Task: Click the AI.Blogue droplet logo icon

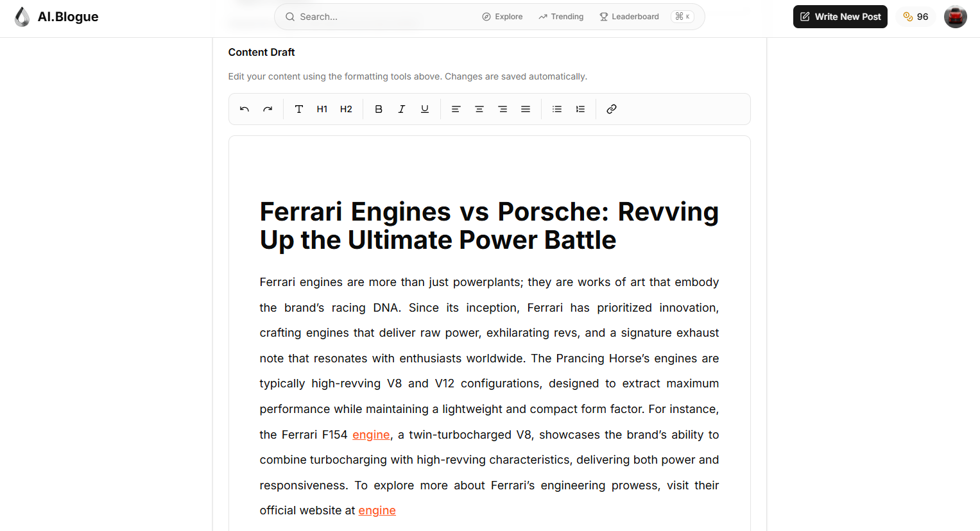Action: click(x=22, y=17)
